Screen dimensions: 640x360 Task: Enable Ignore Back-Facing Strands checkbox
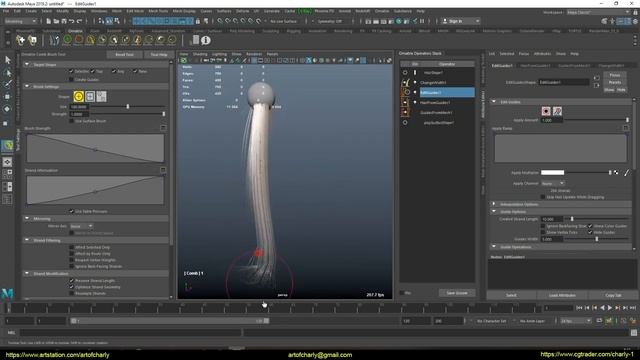71,266
